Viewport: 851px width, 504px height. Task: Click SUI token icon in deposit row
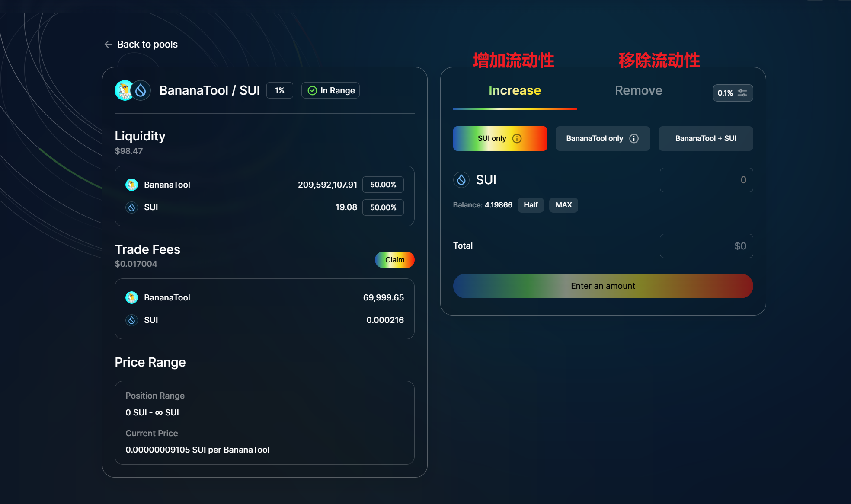point(461,180)
